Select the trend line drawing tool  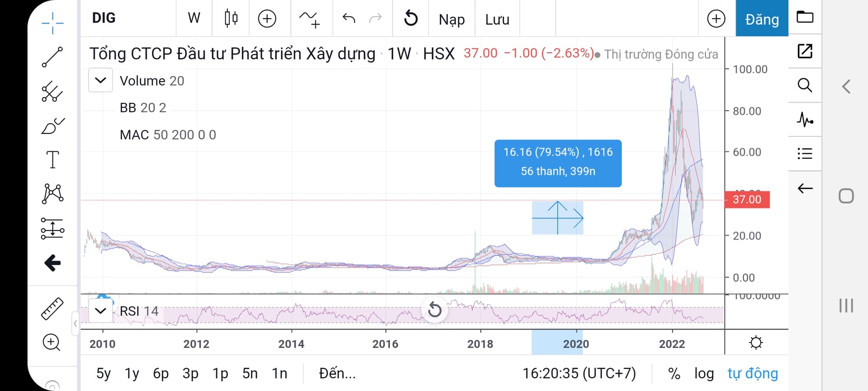pos(52,57)
